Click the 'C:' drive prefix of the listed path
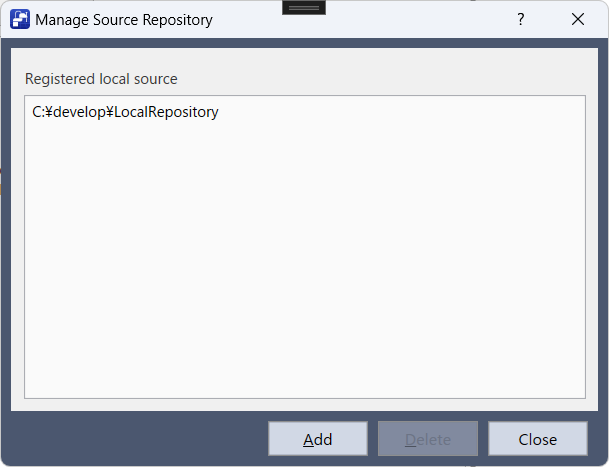609x467 pixels. (x=38, y=112)
